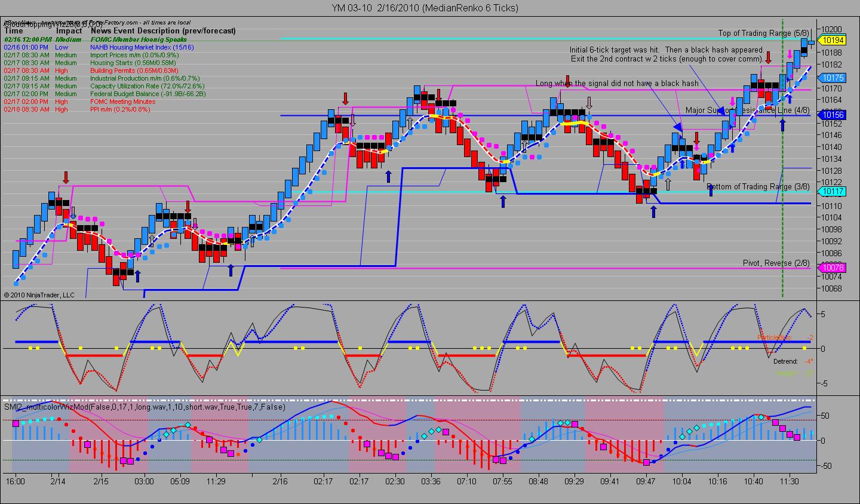This screenshot has height=504, width=860.
Task: Click the 11:29 time axis label
Action: [x=216, y=481]
